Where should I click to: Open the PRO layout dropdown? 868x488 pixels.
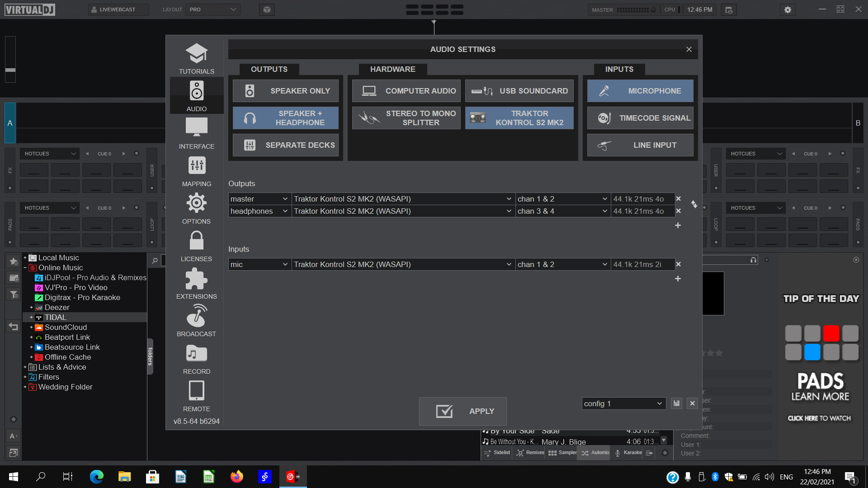click(x=213, y=9)
